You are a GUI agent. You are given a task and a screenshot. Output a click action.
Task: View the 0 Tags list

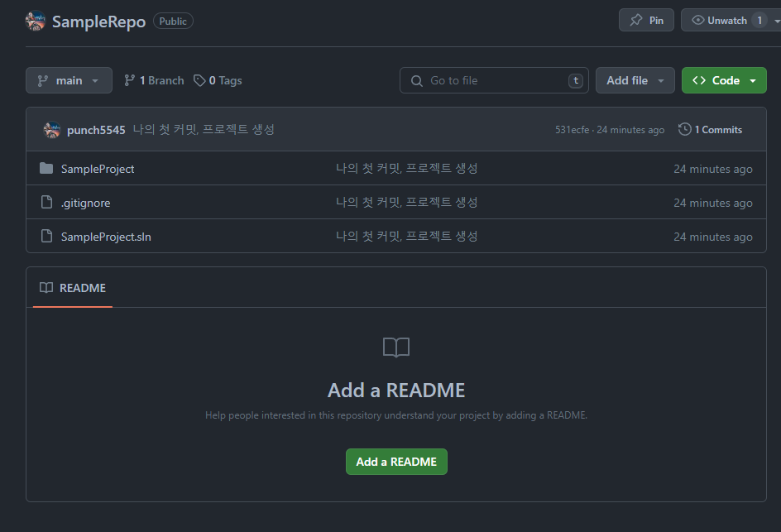pos(218,80)
